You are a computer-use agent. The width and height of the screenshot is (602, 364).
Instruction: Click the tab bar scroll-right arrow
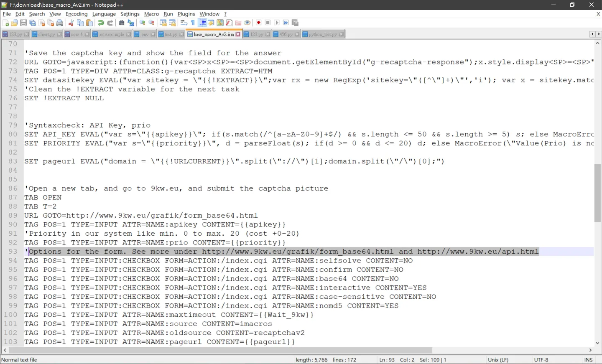tap(599, 34)
